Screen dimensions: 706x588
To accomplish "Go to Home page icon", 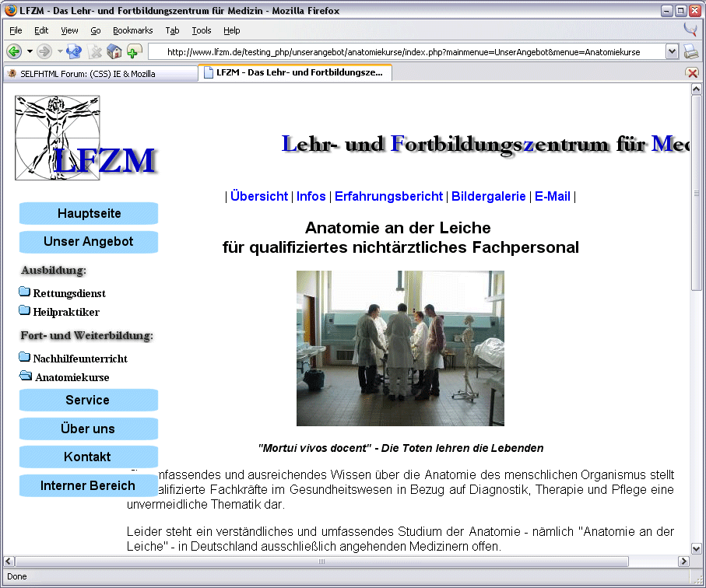I will (114, 52).
